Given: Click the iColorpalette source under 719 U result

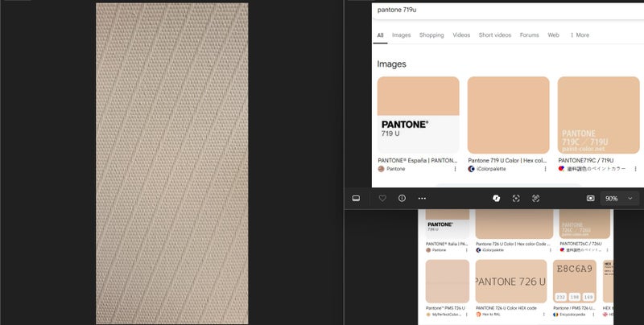Looking at the screenshot, I should tap(491, 169).
